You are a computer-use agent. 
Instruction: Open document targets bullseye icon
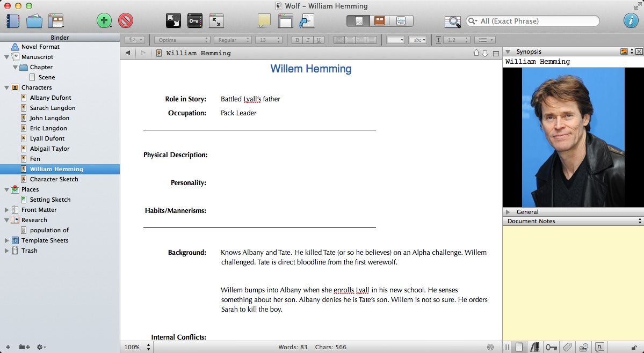tap(490, 347)
